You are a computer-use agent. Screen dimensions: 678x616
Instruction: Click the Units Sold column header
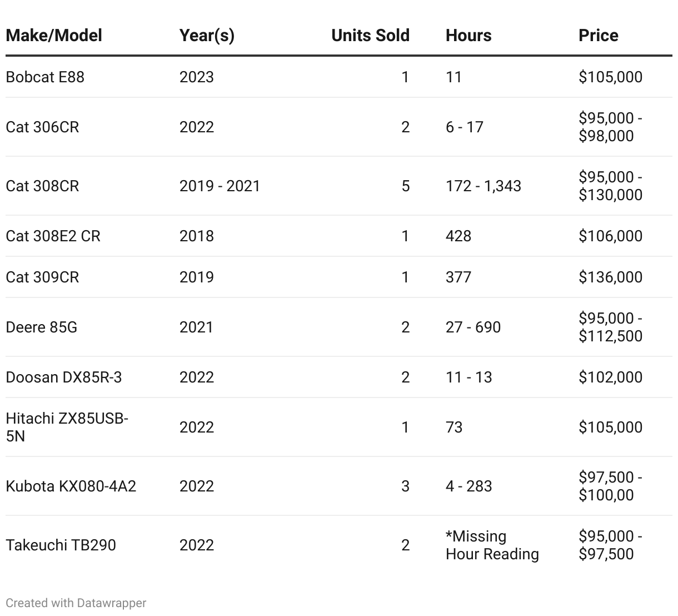tap(370, 36)
